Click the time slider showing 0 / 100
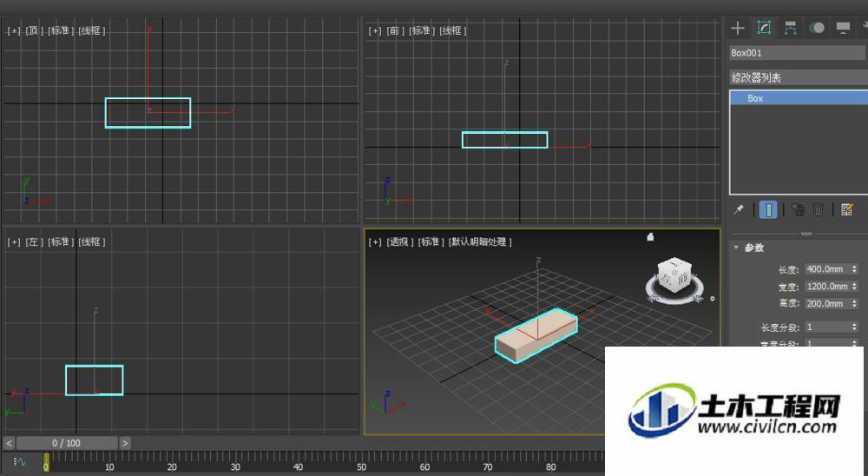The height and width of the screenshot is (476, 868). pos(67,443)
